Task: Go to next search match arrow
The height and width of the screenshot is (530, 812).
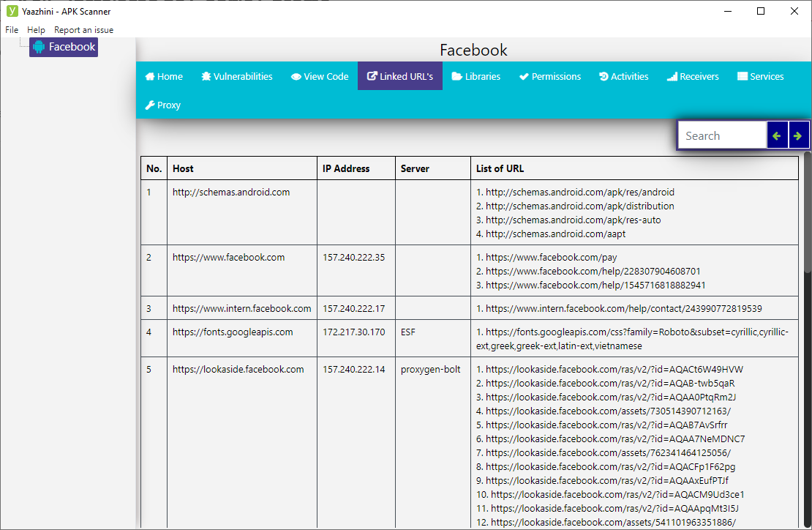Action: coord(798,135)
